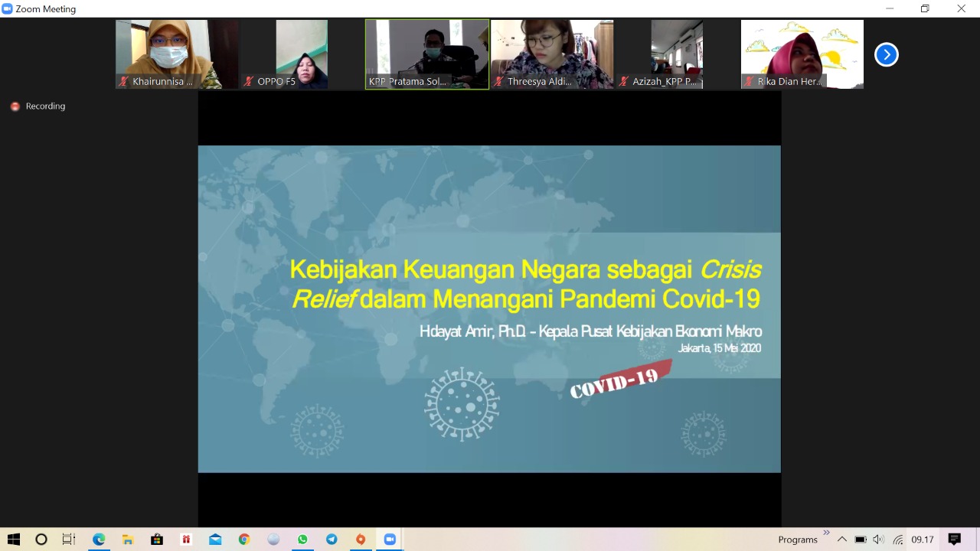Screen dimensions: 980x551
Task: Launch Google Chrome from the taskbar
Action: click(x=244, y=540)
